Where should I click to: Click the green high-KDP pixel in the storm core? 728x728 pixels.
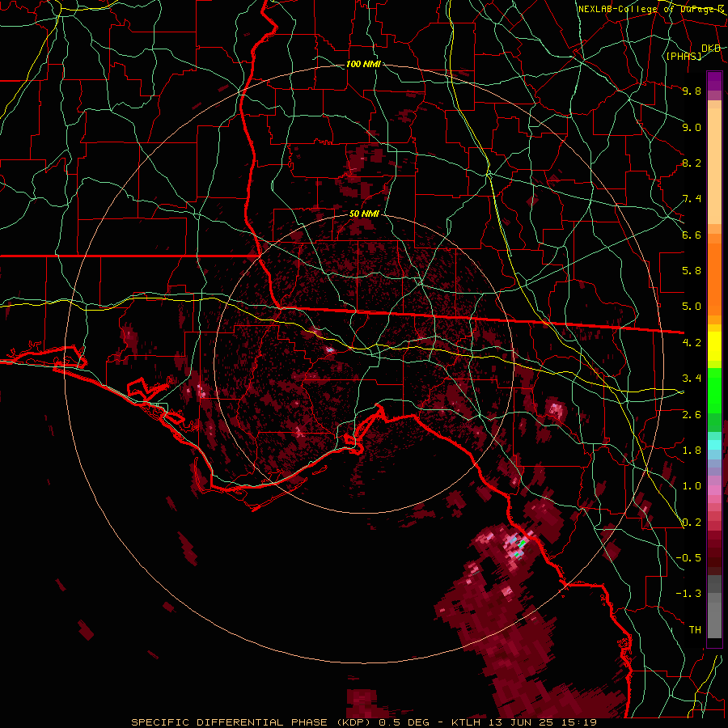(x=523, y=542)
